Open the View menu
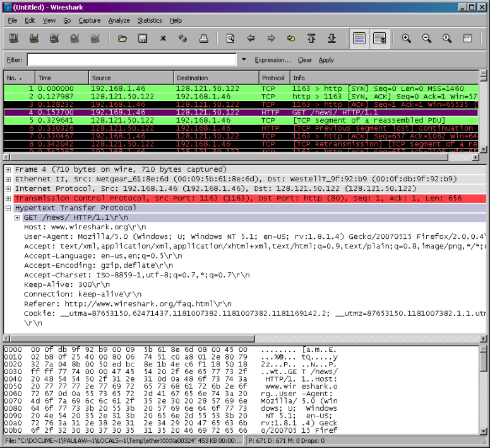Viewport: 490px width, 448px height. (49, 21)
